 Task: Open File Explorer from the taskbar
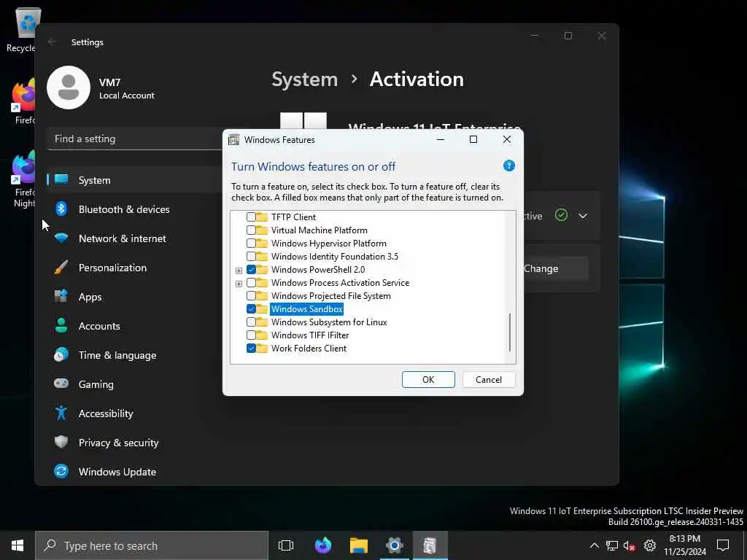click(x=359, y=545)
